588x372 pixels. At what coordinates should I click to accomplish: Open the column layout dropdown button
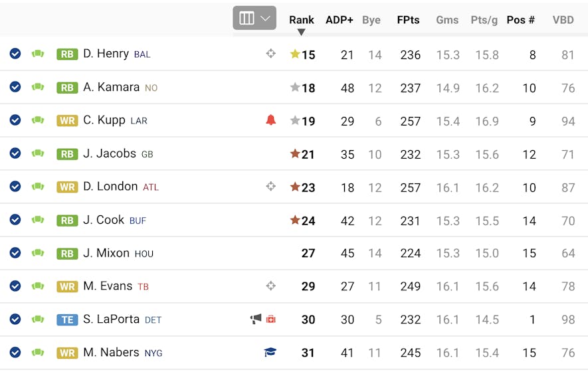254,18
